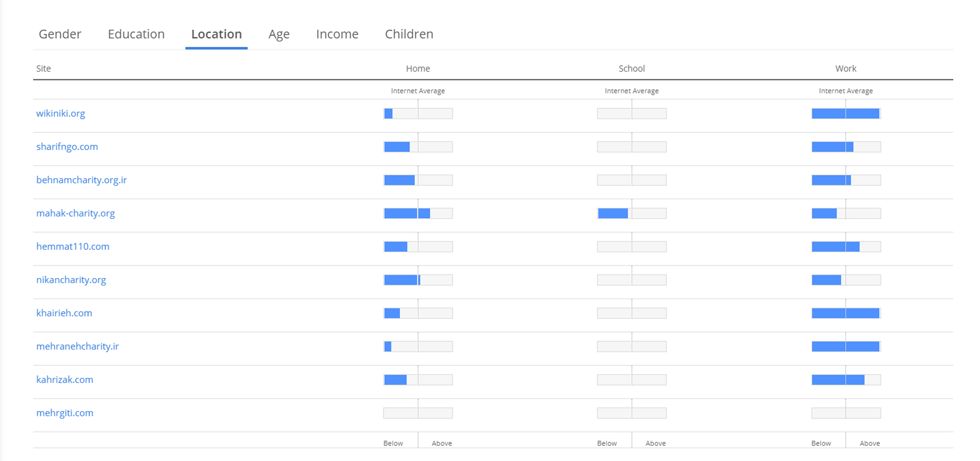Open the Income tab
The width and height of the screenshot is (980, 461).
[337, 34]
